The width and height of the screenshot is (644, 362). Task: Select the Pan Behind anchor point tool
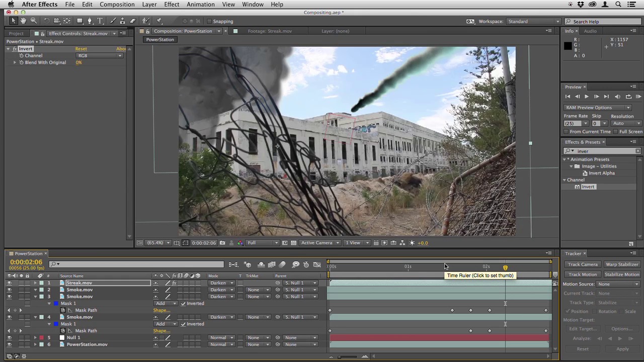pyautogui.click(x=67, y=21)
